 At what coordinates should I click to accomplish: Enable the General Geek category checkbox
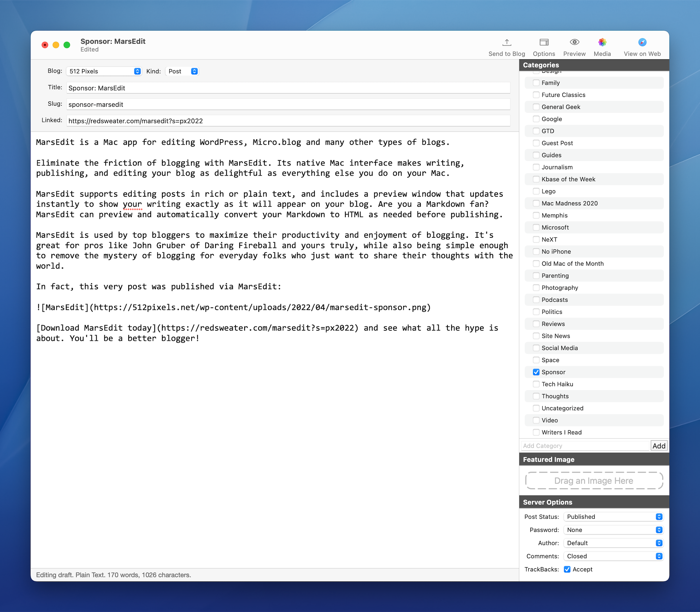click(536, 107)
